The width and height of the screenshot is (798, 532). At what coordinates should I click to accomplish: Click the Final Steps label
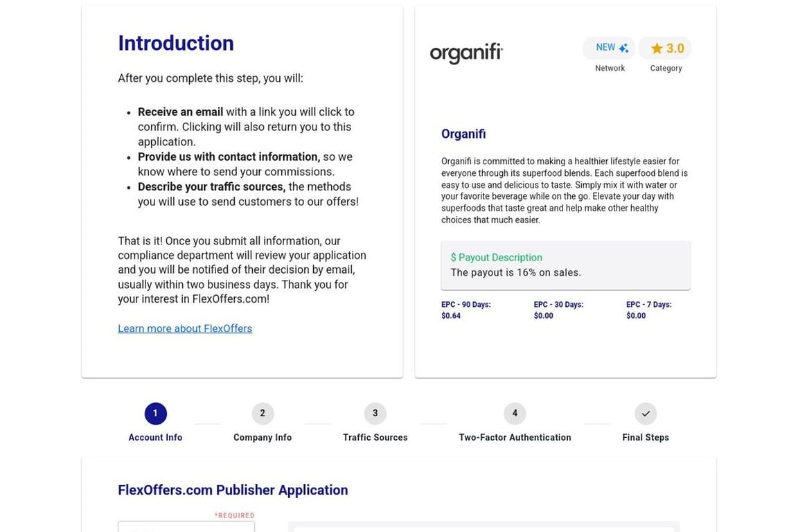click(x=646, y=437)
